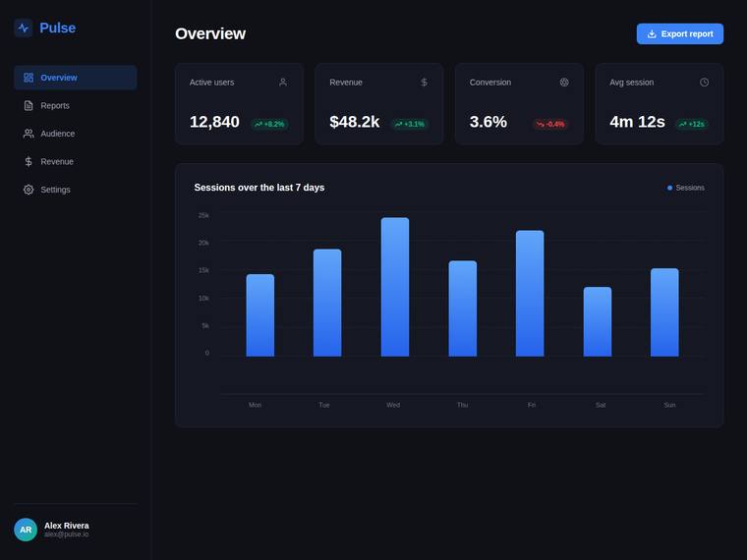The width and height of the screenshot is (747, 560).
Task: Open the Overview menu item
Action: tap(76, 78)
